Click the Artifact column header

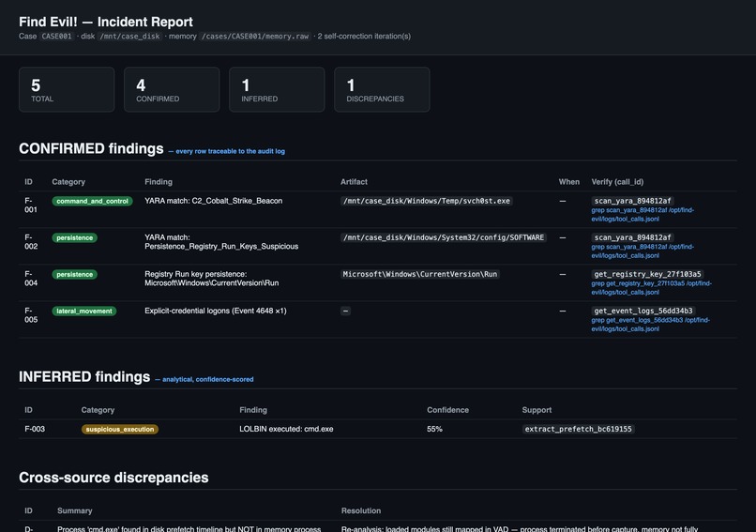354,182
